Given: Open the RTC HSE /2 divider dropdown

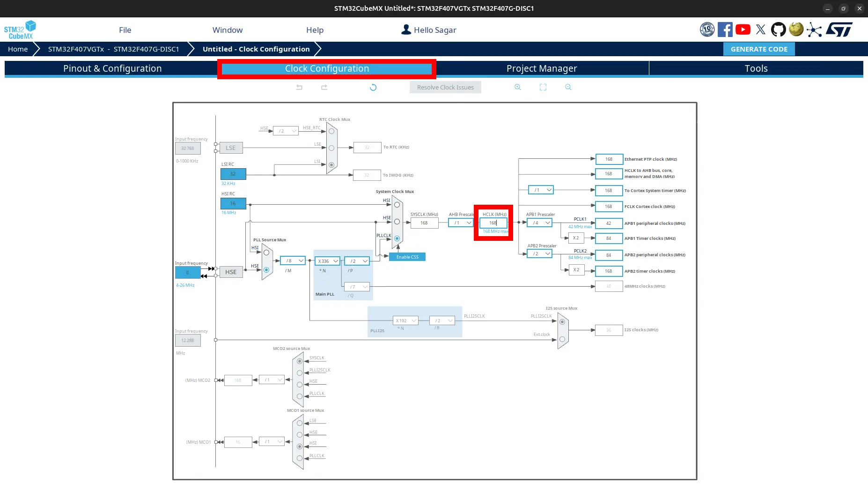Looking at the screenshot, I should (286, 131).
